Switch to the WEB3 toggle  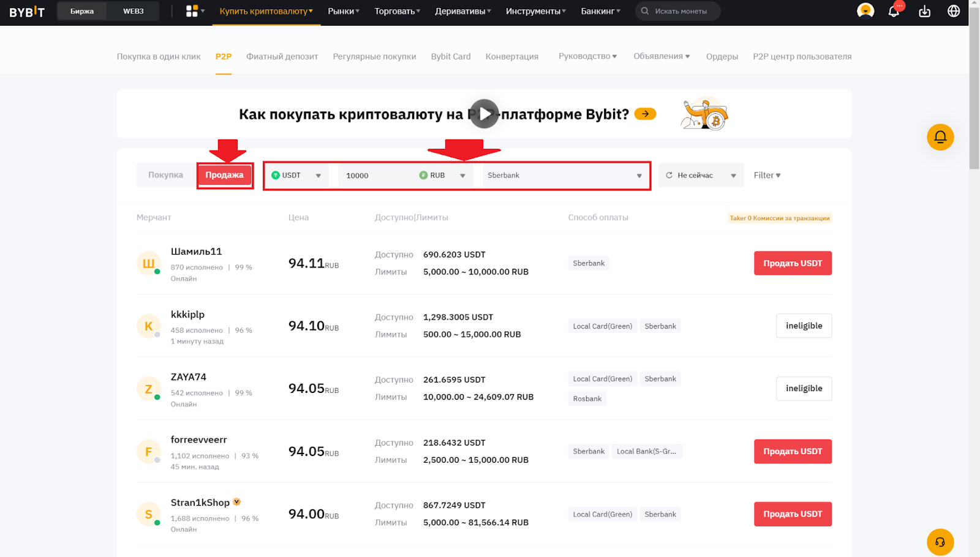tap(133, 11)
